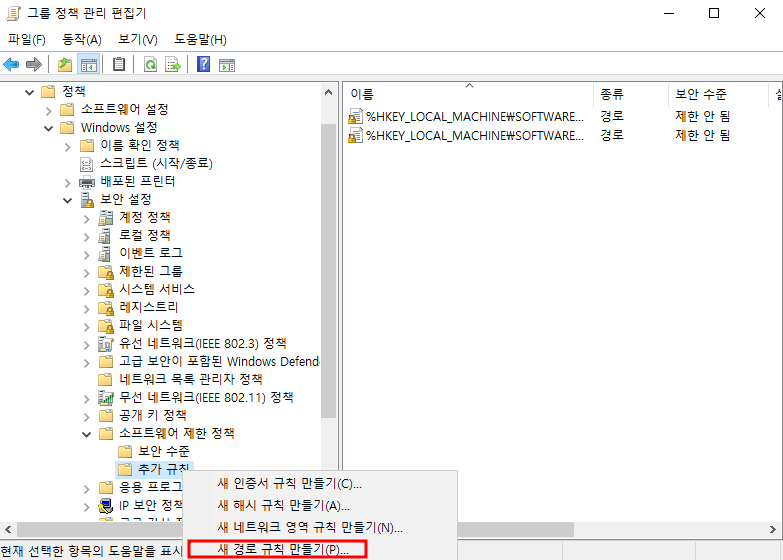Image resolution: width=783 pixels, height=560 pixels.
Task: Select the 보안 수준 tree folder
Action: click(x=164, y=452)
